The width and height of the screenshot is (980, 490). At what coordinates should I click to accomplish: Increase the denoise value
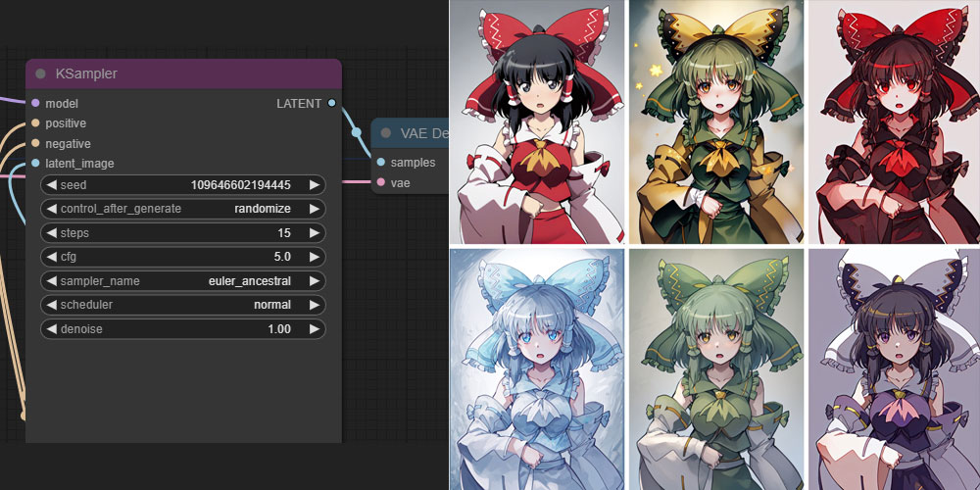pos(315,329)
